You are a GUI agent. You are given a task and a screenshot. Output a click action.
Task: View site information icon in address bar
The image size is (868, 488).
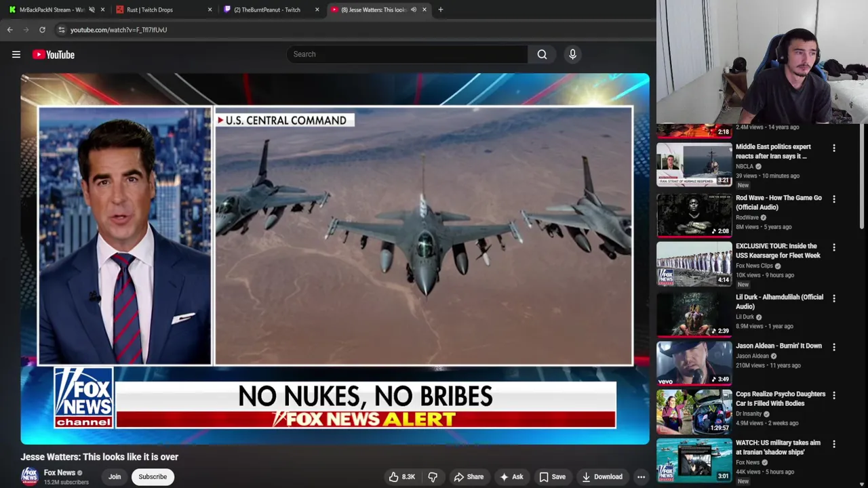tap(62, 30)
